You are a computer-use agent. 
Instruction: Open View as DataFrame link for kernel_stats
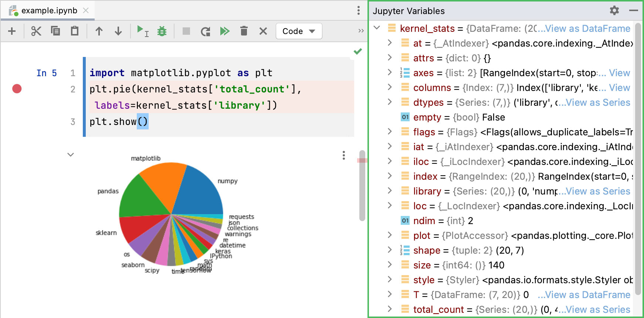coord(587,28)
